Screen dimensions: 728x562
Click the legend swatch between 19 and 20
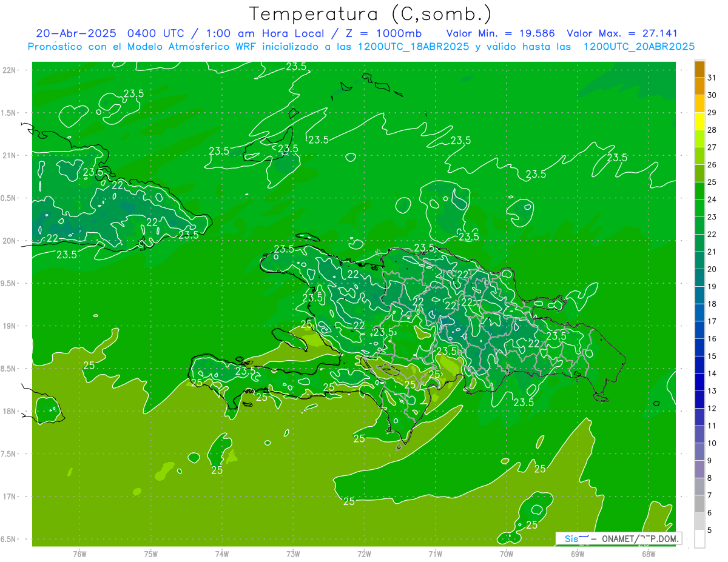[x=699, y=278]
